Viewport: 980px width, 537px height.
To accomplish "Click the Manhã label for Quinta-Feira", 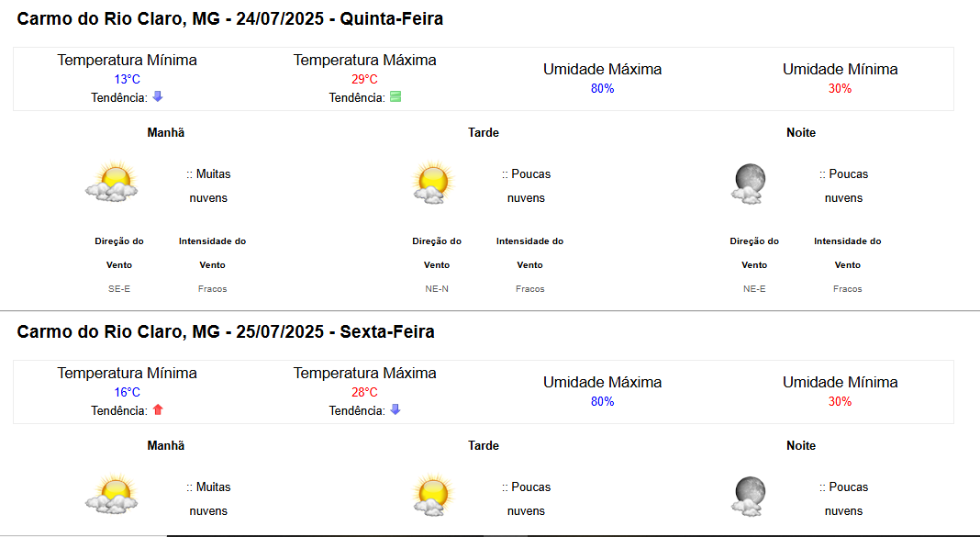I will [x=165, y=132].
